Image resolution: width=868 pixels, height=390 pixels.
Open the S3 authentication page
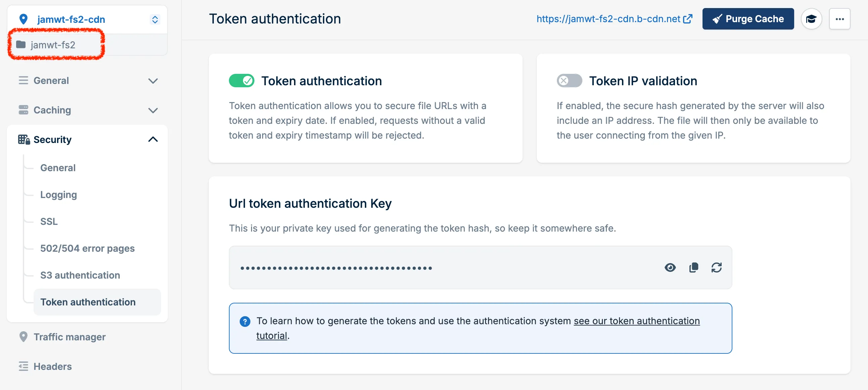tap(80, 275)
